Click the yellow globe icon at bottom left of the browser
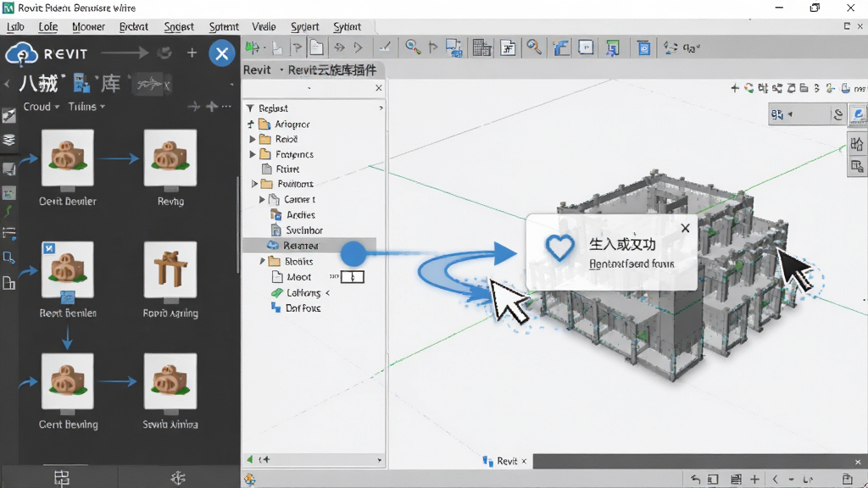This screenshot has height=488, width=868. coord(250,480)
